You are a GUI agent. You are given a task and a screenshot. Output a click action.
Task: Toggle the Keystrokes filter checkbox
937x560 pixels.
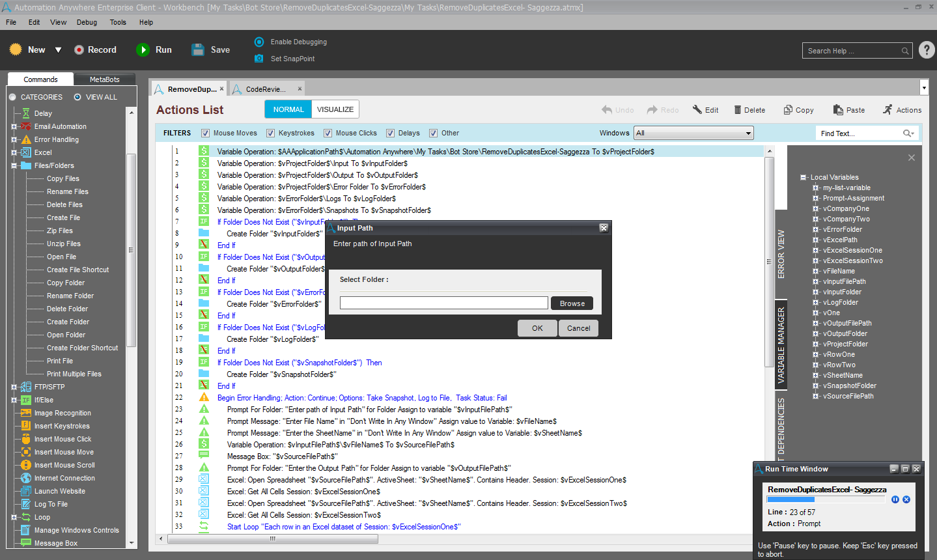click(x=271, y=133)
